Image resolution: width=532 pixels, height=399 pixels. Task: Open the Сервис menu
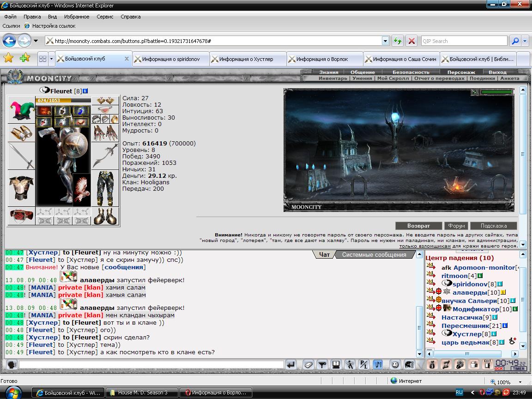click(105, 17)
